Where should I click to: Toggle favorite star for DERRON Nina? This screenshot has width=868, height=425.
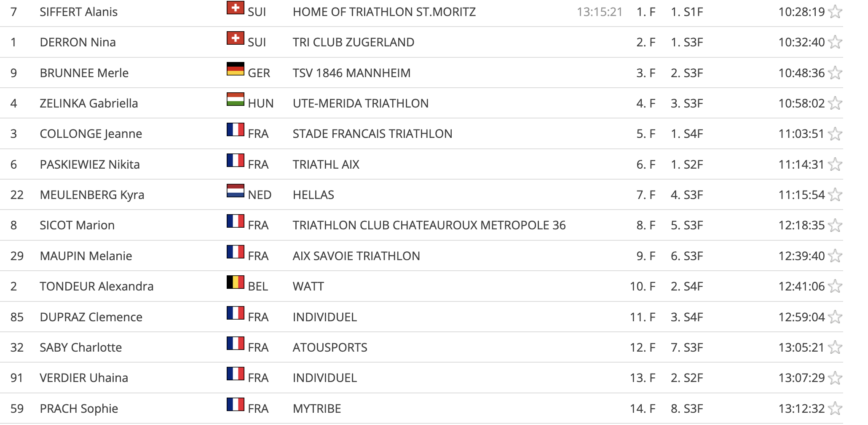pos(835,42)
